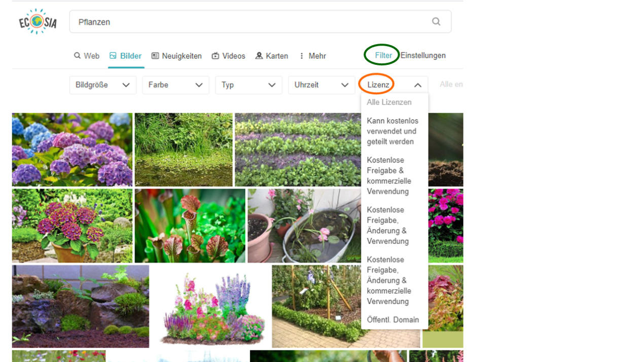Pick Kostenlose Freigabe, Änderung & Verwendung
Viewport: 644px width, 362px height.
point(388,226)
